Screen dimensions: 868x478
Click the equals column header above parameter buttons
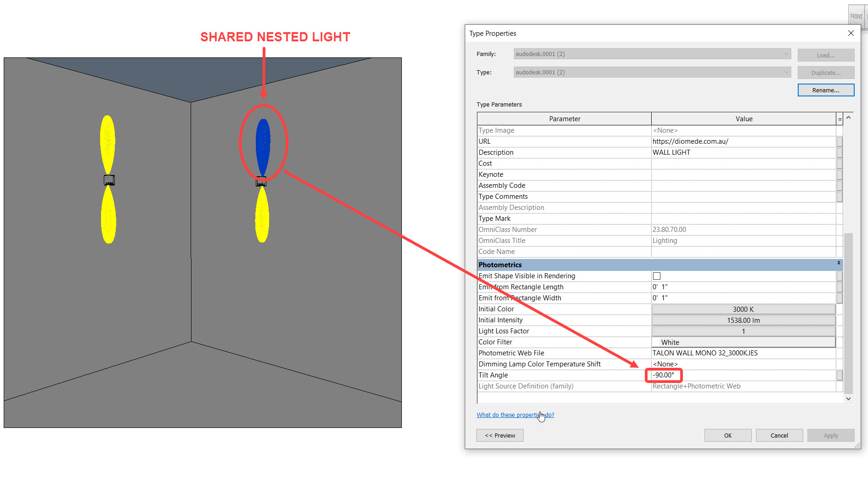click(x=839, y=118)
